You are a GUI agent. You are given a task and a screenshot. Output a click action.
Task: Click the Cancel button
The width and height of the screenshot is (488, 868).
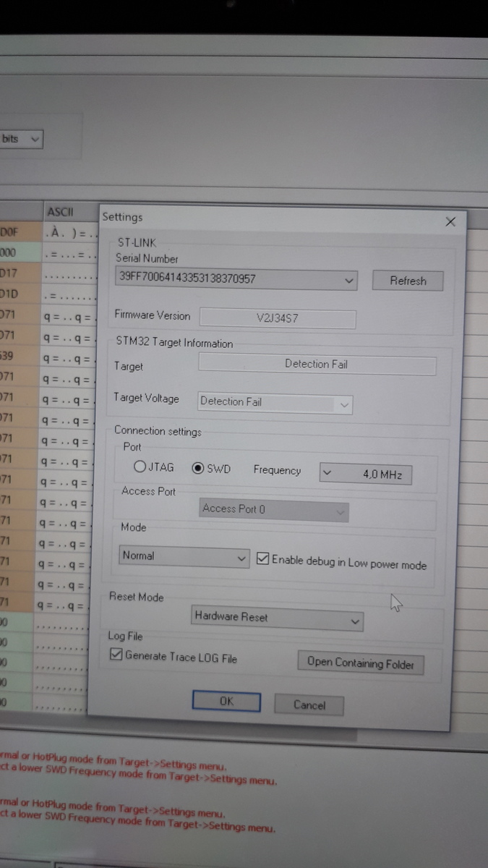tap(309, 705)
